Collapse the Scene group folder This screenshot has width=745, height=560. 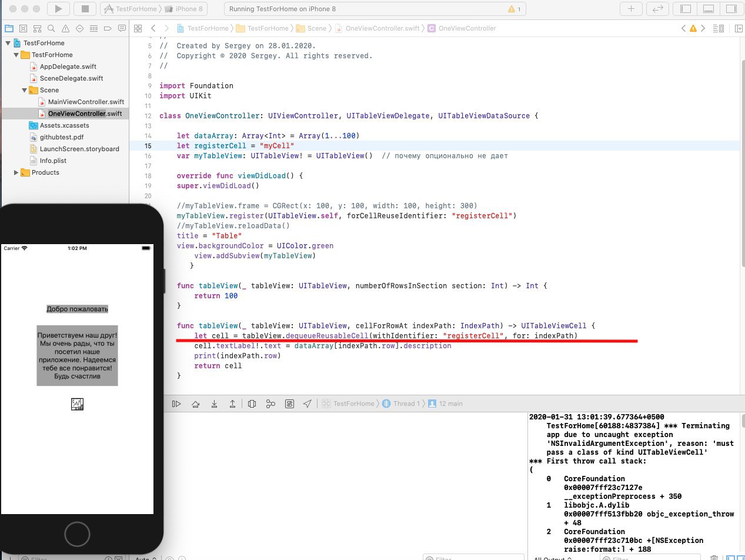tap(25, 90)
